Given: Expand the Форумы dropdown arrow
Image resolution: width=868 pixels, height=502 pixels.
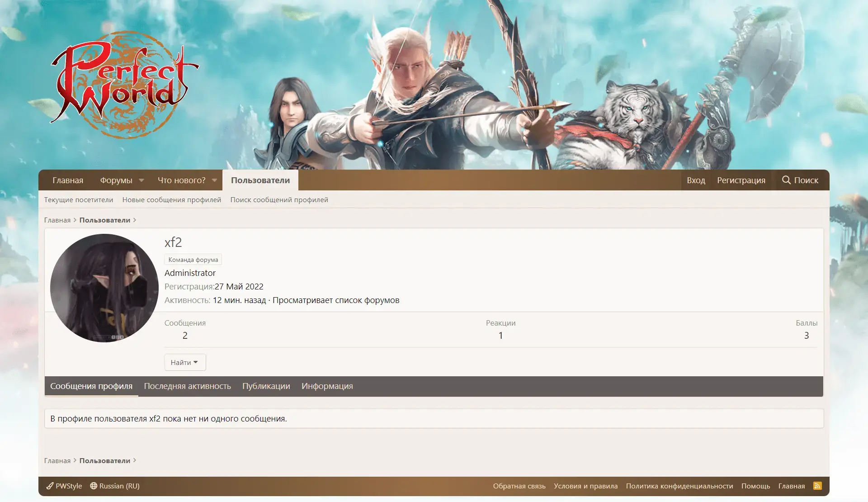Looking at the screenshot, I should click(x=142, y=180).
